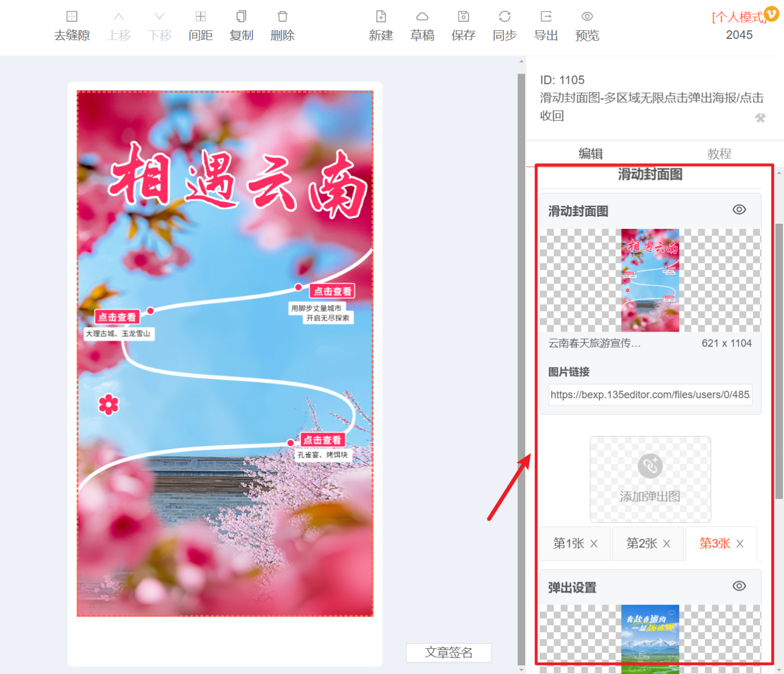Viewport: 784px width, 674px height.
Task: Click the upper-right 点击查看 tag on poster
Action: [x=332, y=291]
